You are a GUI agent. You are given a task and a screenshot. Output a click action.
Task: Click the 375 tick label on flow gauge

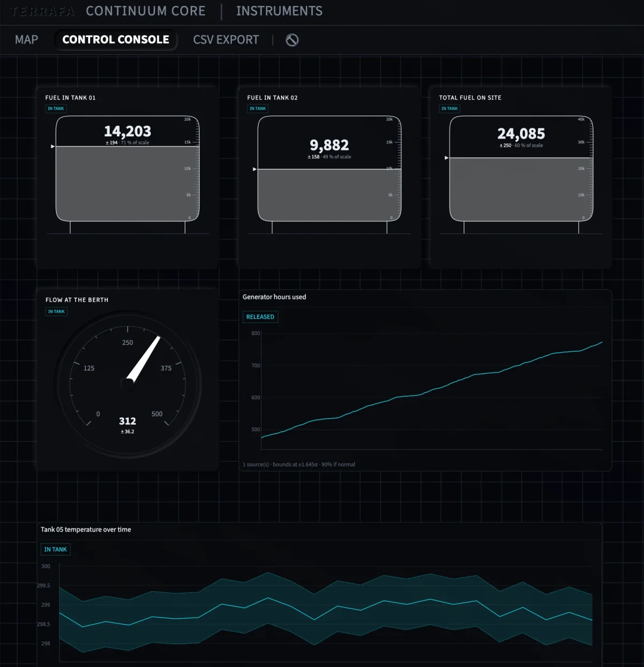166,368
